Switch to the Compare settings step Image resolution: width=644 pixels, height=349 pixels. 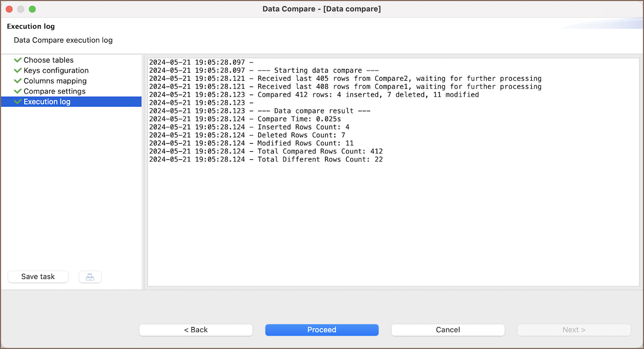[55, 91]
